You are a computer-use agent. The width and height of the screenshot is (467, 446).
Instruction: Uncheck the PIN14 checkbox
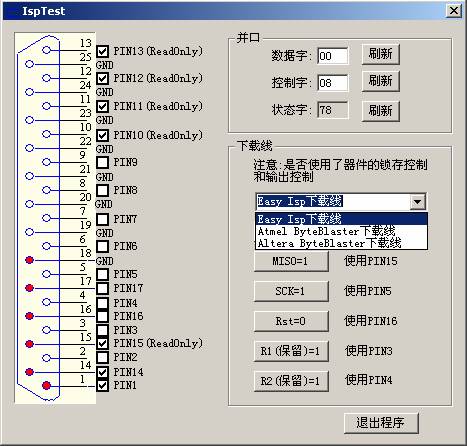point(102,372)
